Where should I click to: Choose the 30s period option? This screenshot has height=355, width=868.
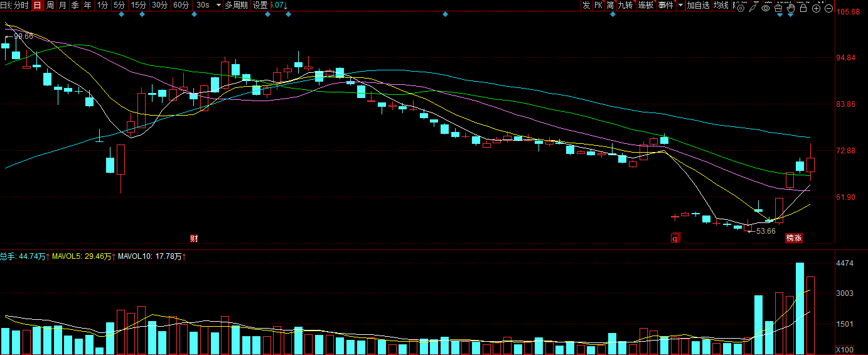click(x=203, y=5)
